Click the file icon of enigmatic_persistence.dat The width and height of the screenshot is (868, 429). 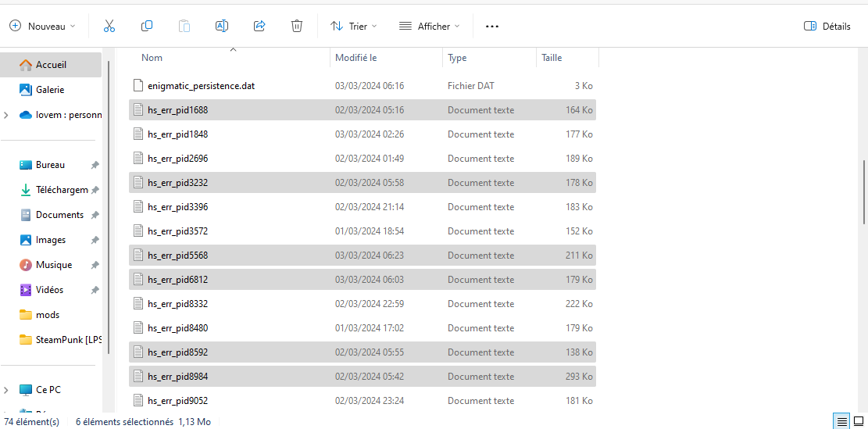tap(138, 86)
